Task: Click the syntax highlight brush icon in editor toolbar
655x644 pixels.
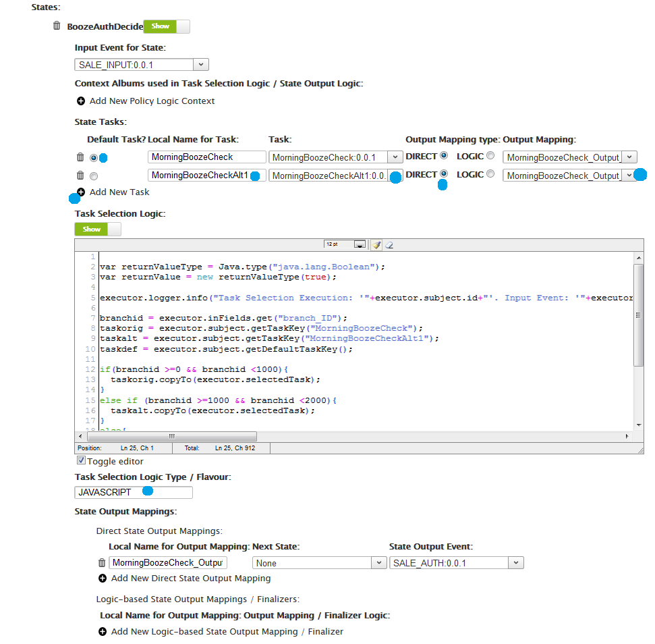Action: (376, 245)
